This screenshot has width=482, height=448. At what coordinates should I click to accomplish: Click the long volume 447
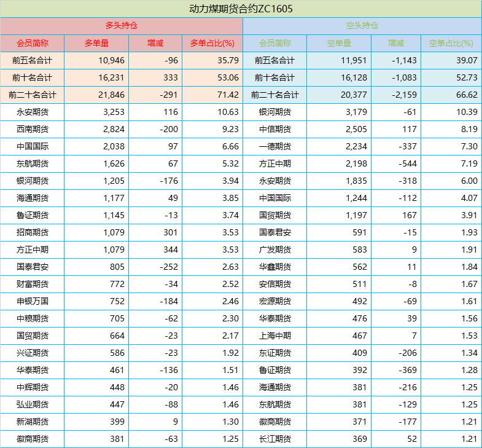click(117, 404)
